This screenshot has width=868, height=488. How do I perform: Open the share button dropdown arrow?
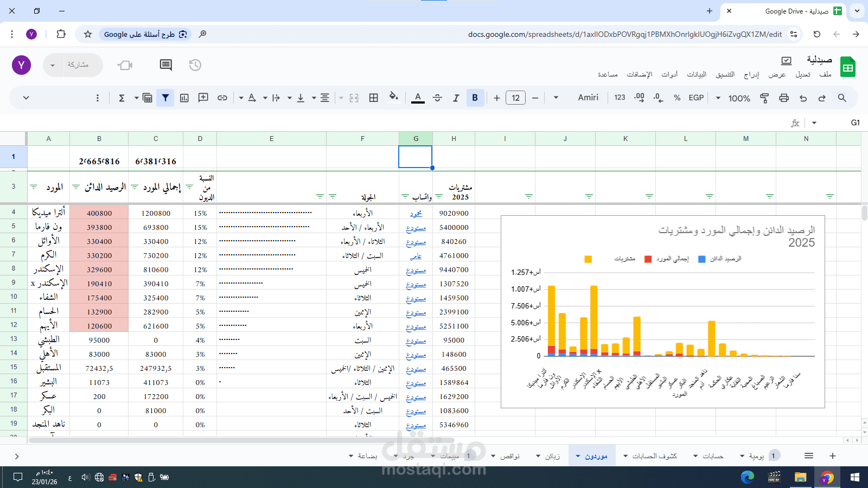pos(53,65)
